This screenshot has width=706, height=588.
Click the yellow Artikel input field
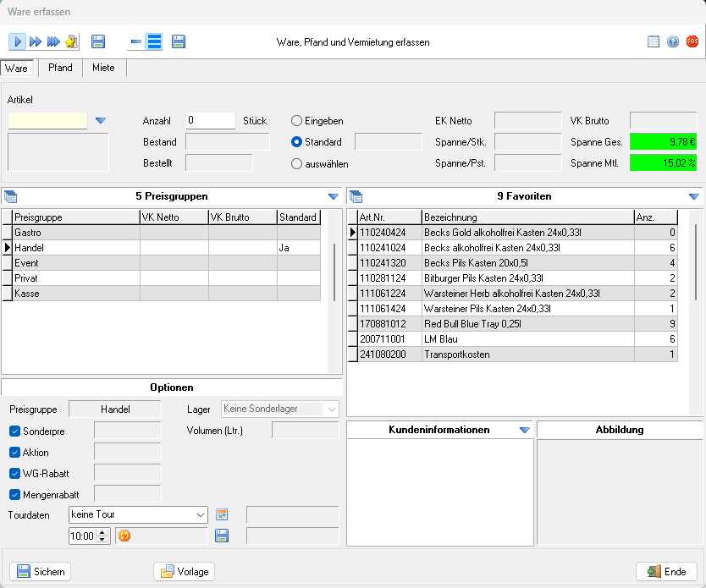pos(47,121)
